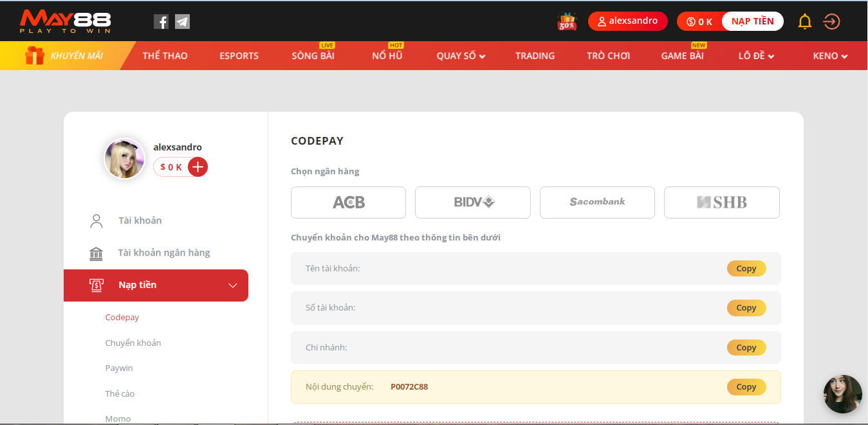Collapse the Nạp tiền section chevron
Screen dimensions: 868x425
click(233, 285)
